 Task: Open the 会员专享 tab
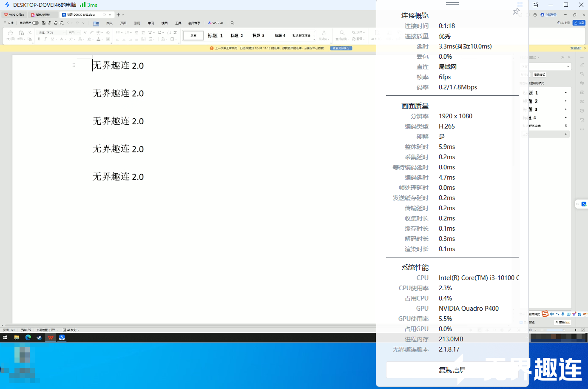tap(194, 23)
